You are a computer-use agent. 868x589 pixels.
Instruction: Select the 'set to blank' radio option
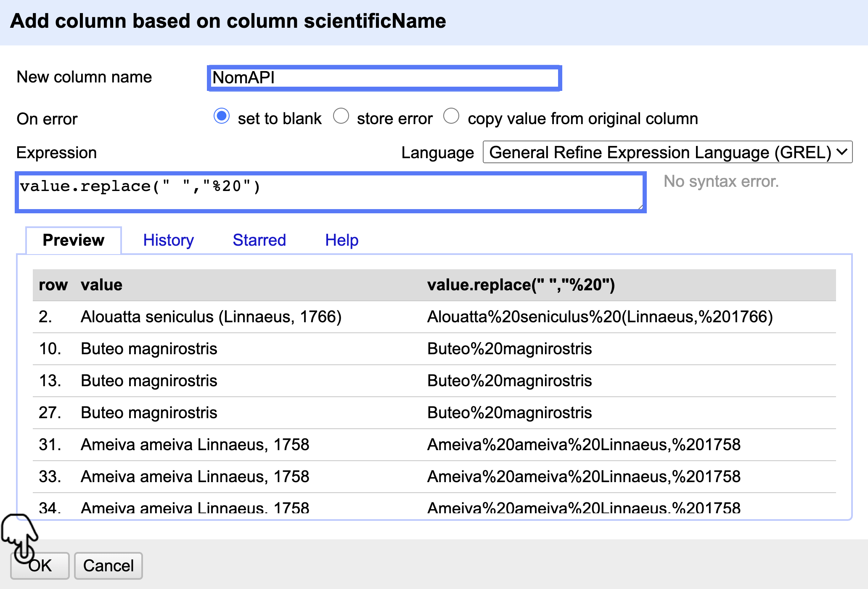[222, 116]
